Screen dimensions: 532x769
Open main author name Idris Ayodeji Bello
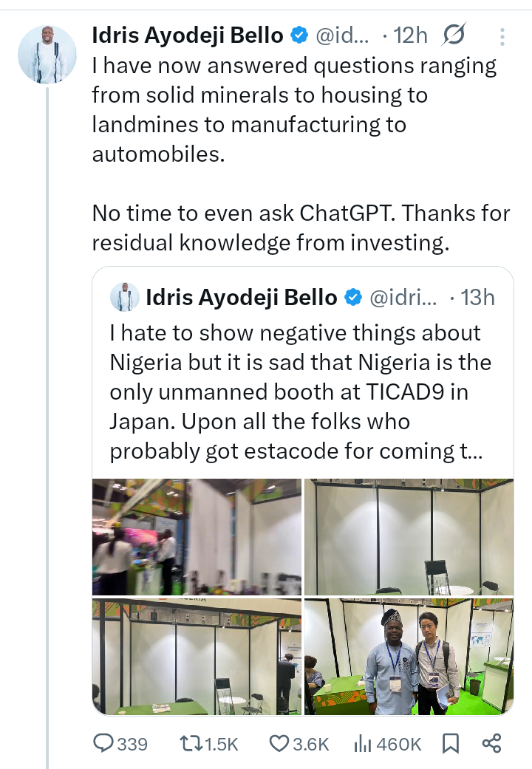[187, 35]
